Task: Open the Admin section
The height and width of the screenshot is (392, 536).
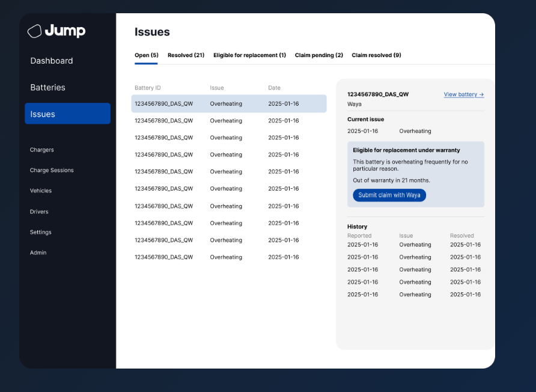Action: [38, 253]
